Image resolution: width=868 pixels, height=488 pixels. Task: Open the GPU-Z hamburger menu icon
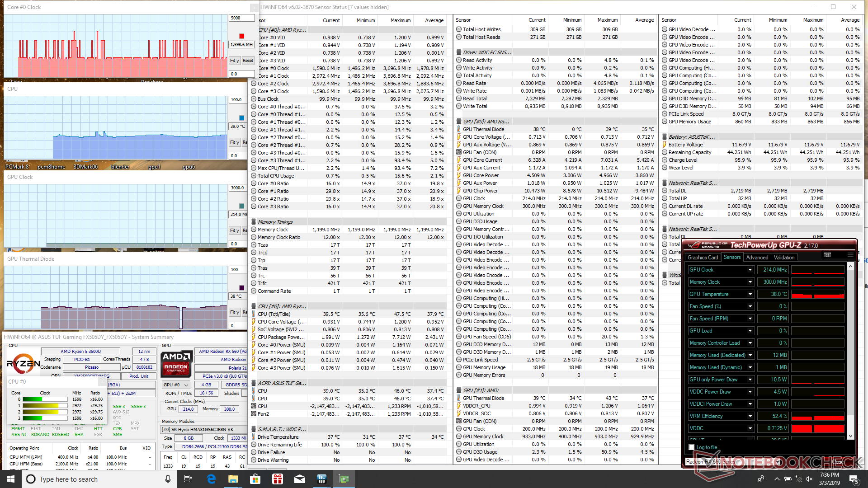coord(850,255)
